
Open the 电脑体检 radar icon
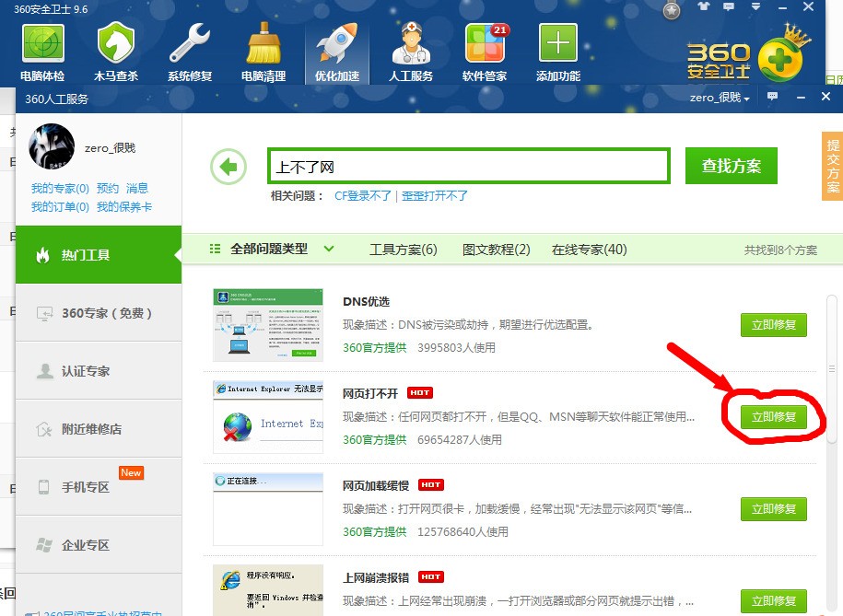click(42, 43)
